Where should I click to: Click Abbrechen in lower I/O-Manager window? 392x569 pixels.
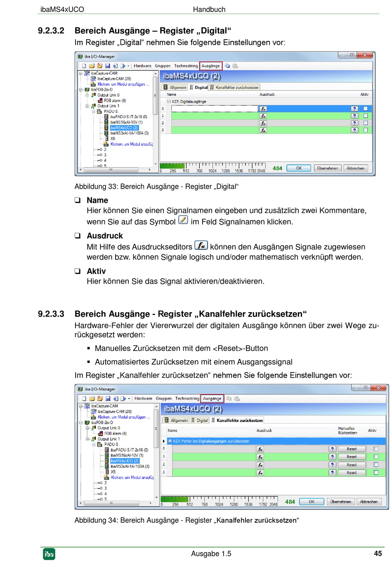tap(369, 502)
